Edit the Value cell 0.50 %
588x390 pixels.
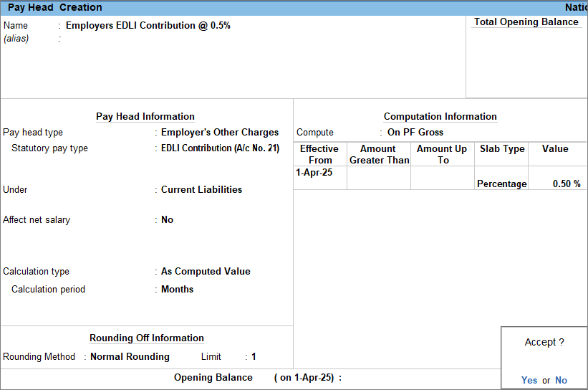[x=566, y=184]
